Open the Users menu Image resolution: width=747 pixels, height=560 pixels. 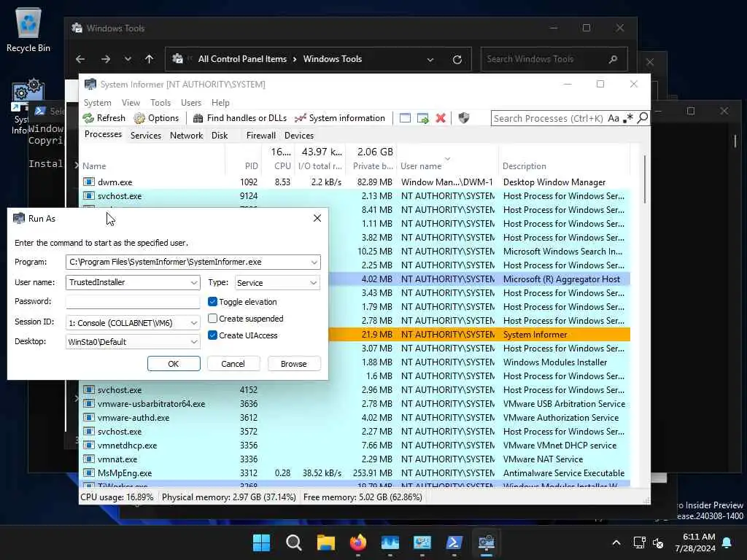pos(191,102)
